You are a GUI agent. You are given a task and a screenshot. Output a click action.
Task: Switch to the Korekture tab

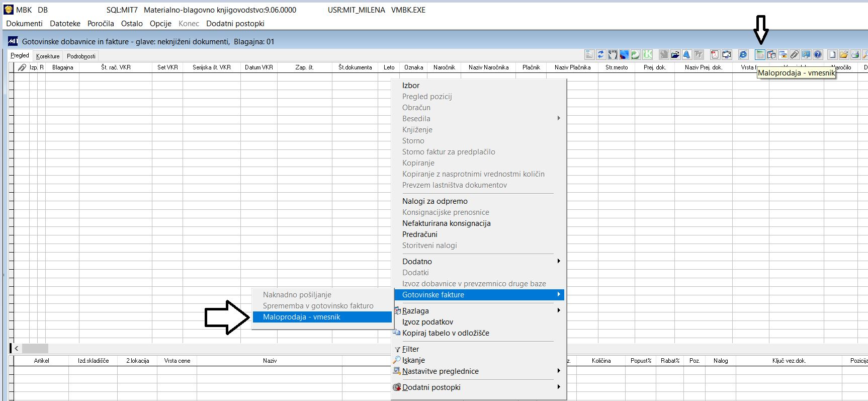[x=48, y=56]
